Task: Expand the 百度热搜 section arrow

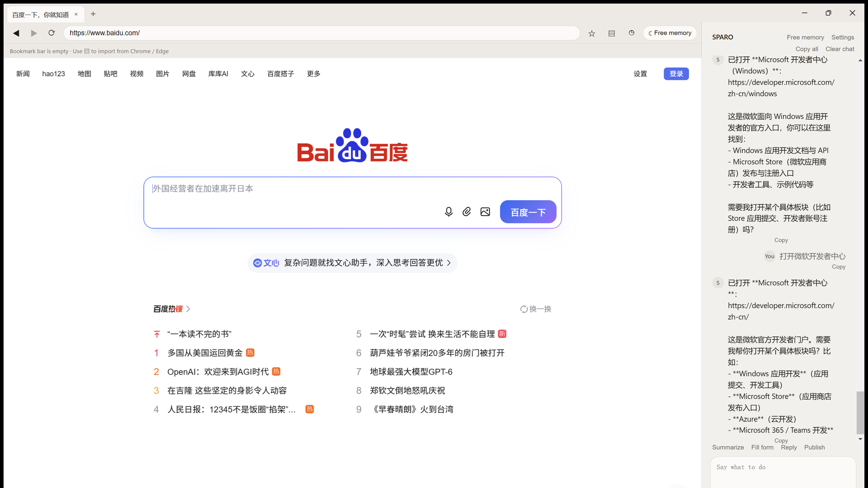Action: click(188, 309)
